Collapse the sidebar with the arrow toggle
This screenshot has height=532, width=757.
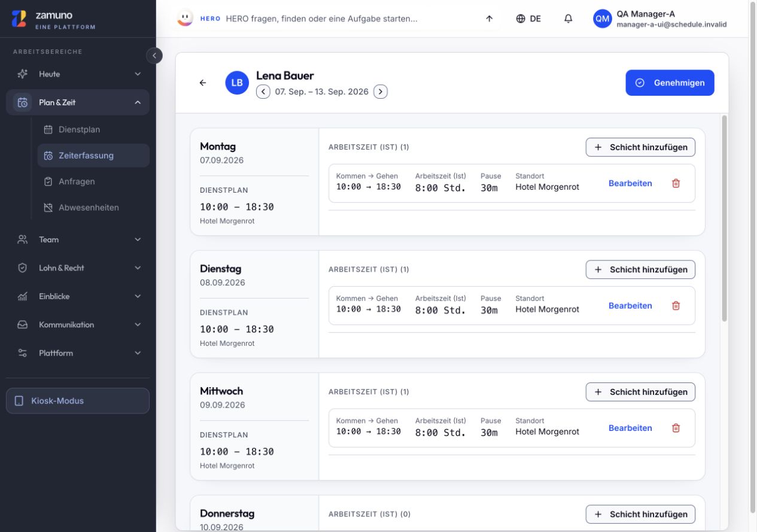(x=154, y=56)
